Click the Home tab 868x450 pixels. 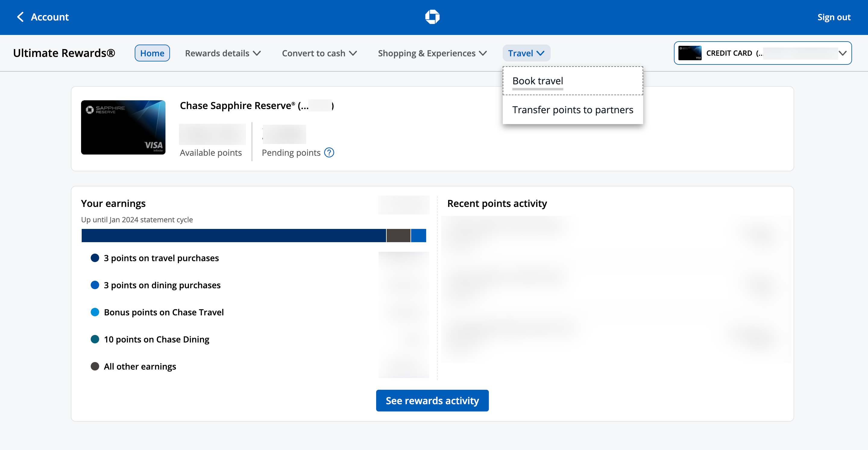click(152, 53)
